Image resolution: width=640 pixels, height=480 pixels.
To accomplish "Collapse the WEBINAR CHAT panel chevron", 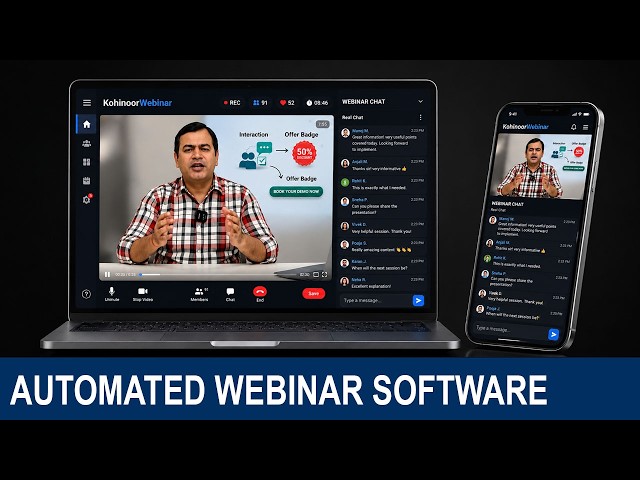I will click(x=420, y=102).
